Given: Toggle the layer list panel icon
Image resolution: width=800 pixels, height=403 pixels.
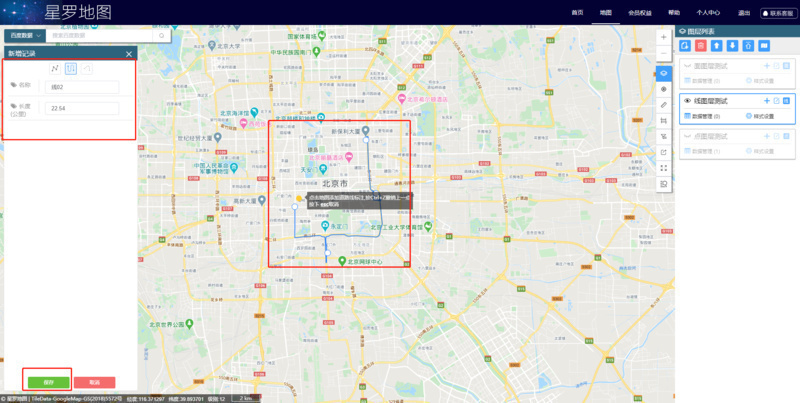Looking at the screenshot, I should pyautogui.click(x=664, y=73).
